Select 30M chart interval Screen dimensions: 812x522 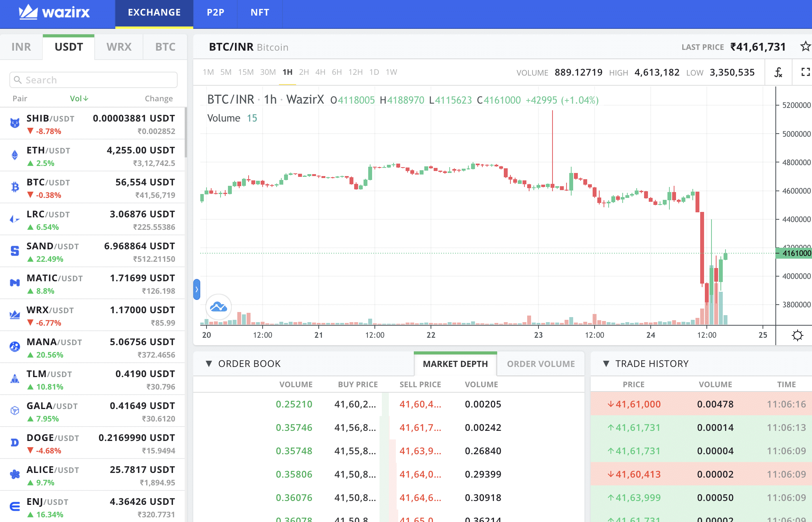coord(268,72)
